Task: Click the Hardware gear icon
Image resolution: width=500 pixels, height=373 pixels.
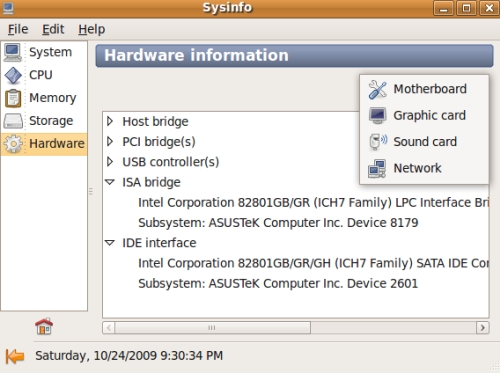Action: click(x=13, y=144)
